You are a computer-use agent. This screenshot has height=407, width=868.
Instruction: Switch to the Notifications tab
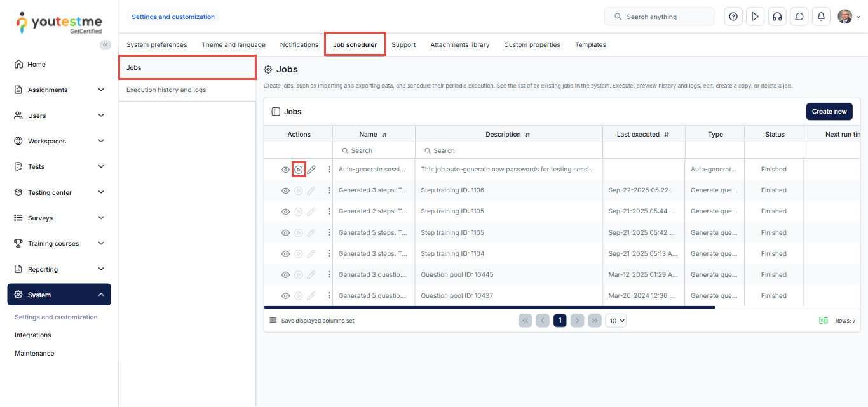[299, 45]
